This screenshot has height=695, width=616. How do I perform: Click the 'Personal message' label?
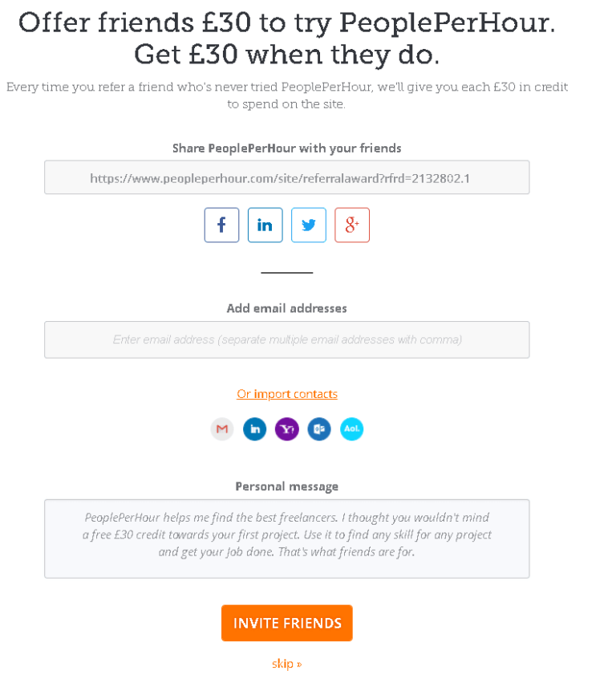286,486
